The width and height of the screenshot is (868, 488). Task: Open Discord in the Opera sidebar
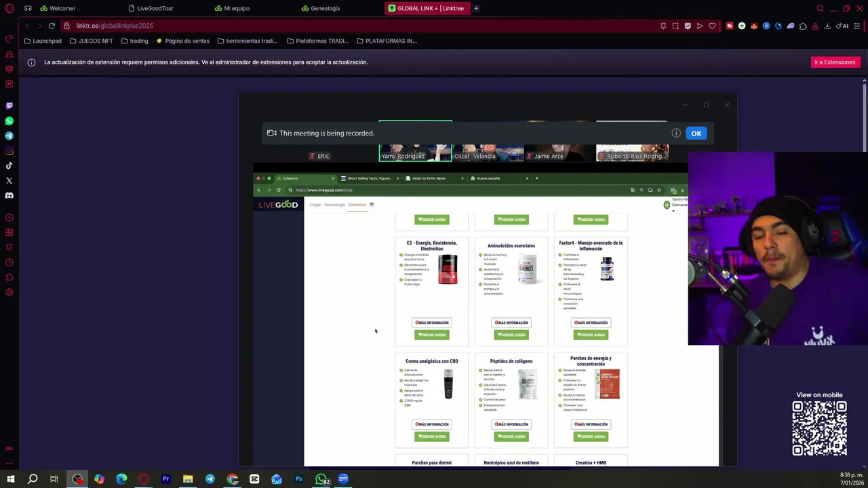[x=9, y=195]
